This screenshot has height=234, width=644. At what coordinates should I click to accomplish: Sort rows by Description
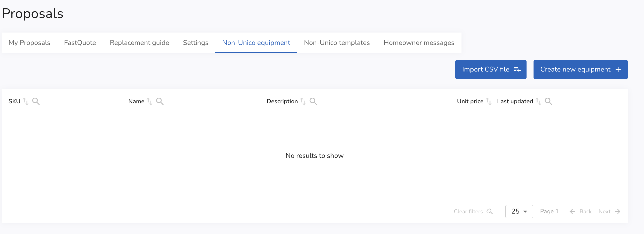click(303, 101)
